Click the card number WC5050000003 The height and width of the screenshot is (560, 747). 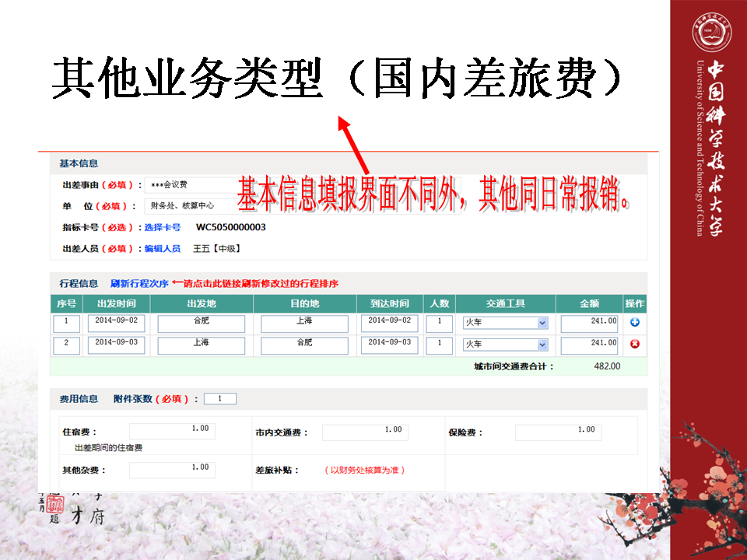click(x=230, y=227)
